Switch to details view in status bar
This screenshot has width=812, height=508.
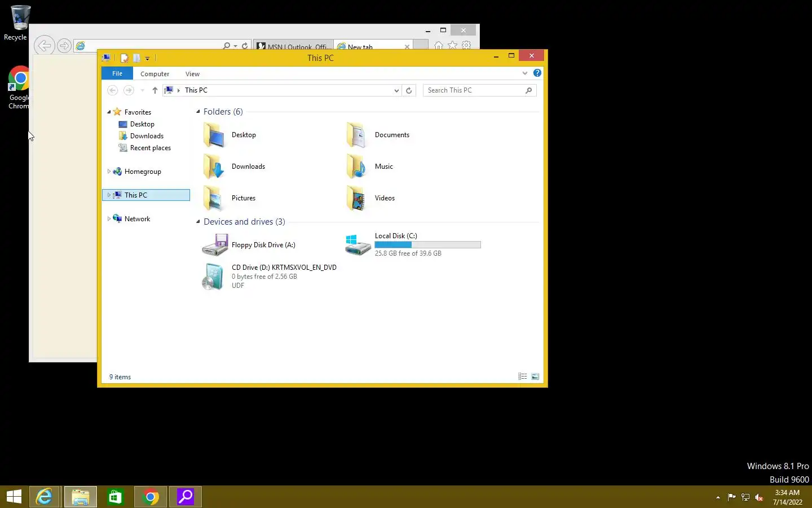(x=523, y=376)
